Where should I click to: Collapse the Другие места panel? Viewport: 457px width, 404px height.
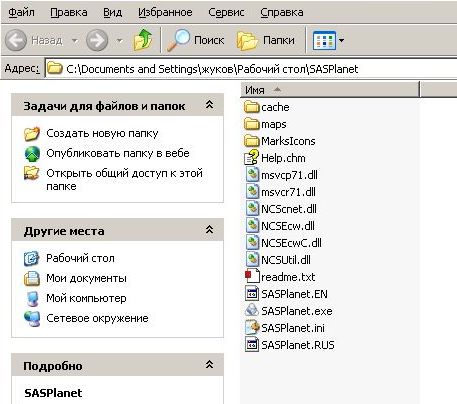209,229
